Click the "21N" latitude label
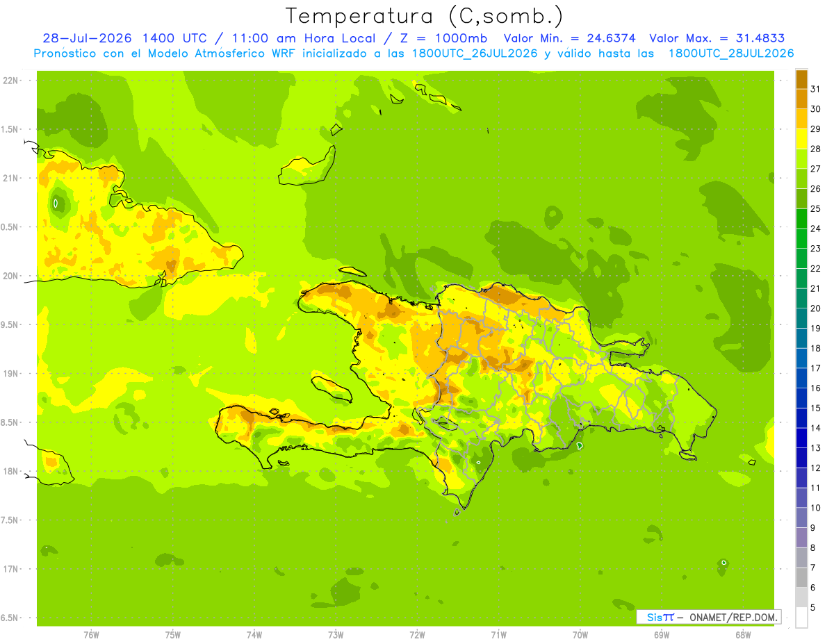This screenshot has width=834, height=644. 12,178
